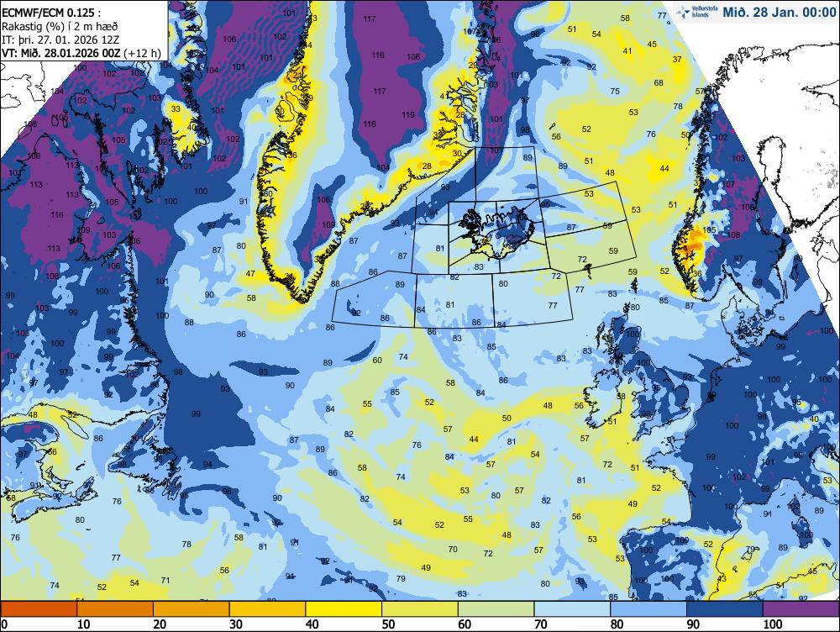The image size is (840, 632).
Task: Click the 'IT: þri. 27. 01. 2026 12Z' line
Action: [60, 39]
